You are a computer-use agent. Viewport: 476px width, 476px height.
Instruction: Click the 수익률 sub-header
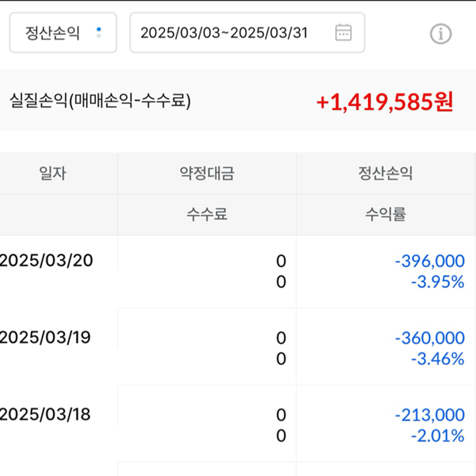(385, 214)
